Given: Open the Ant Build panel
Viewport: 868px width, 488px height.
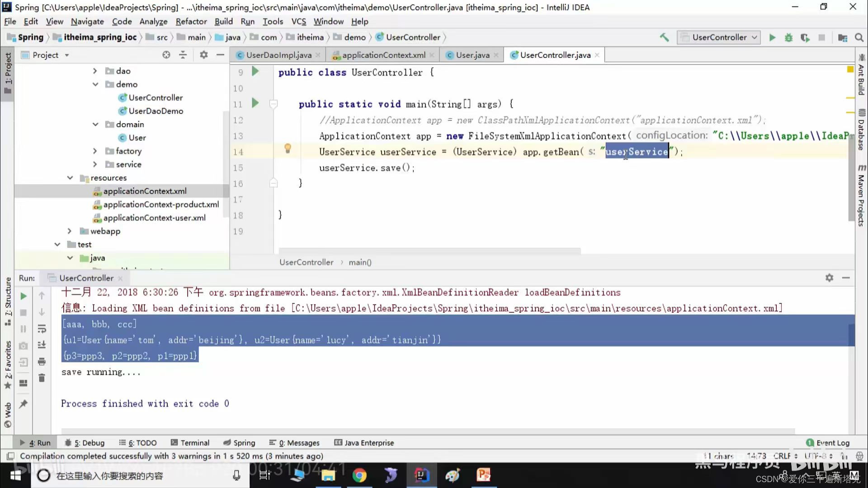Looking at the screenshot, I should tap(861, 81).
